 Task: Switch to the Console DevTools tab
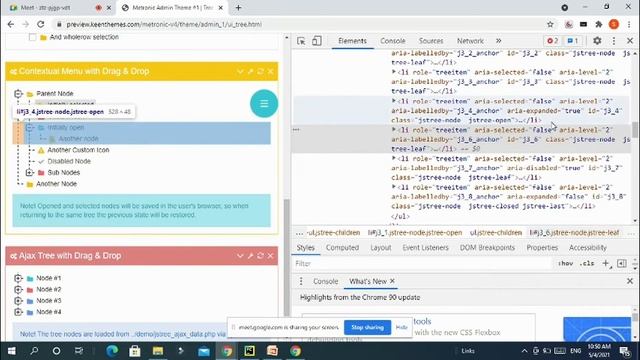point(393,41)
